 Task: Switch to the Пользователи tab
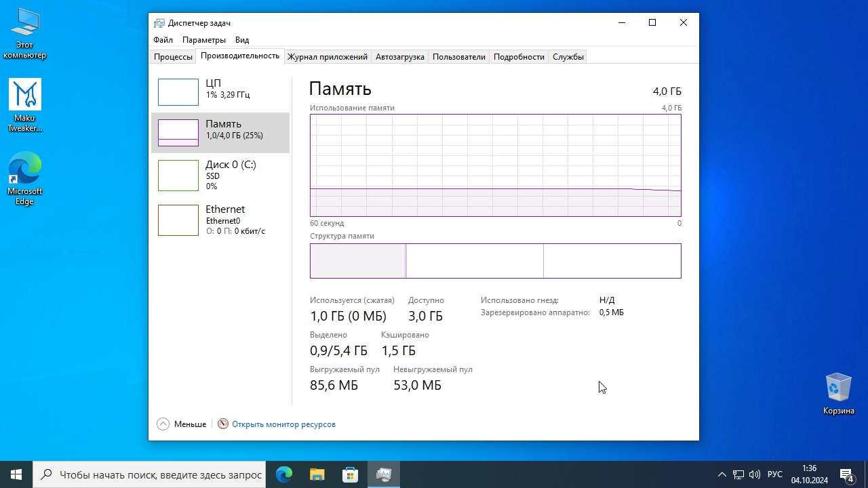pyautogui.click(x=459, y=57)
